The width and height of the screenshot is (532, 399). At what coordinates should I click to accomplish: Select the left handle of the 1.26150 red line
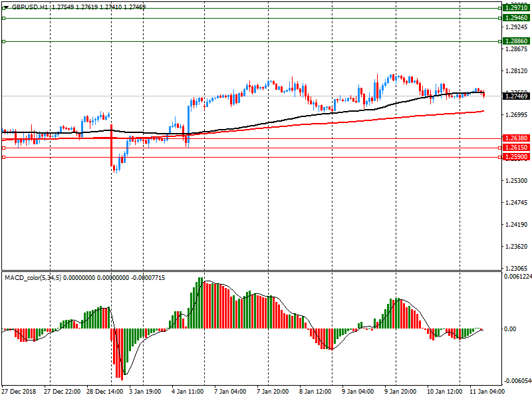pyautogui.click(x=4, y=148)
